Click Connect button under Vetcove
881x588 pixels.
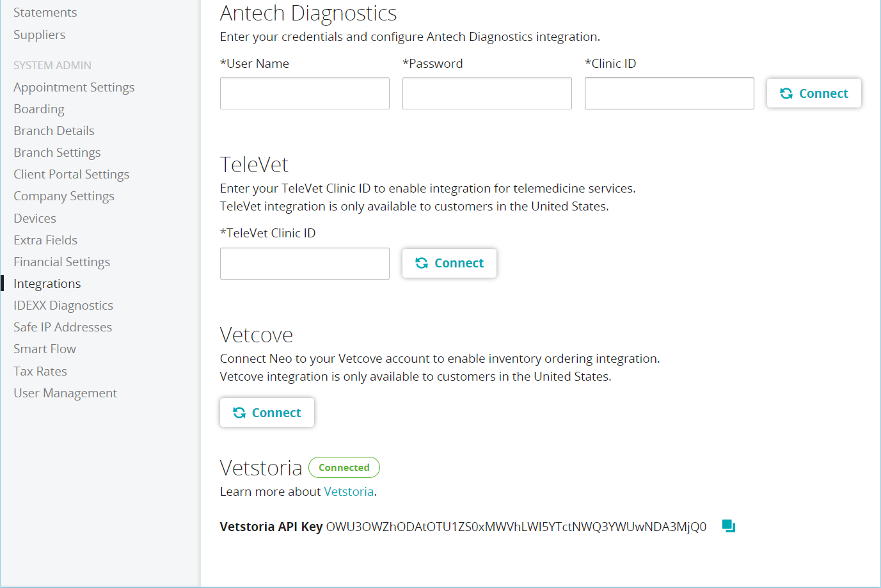267,413
